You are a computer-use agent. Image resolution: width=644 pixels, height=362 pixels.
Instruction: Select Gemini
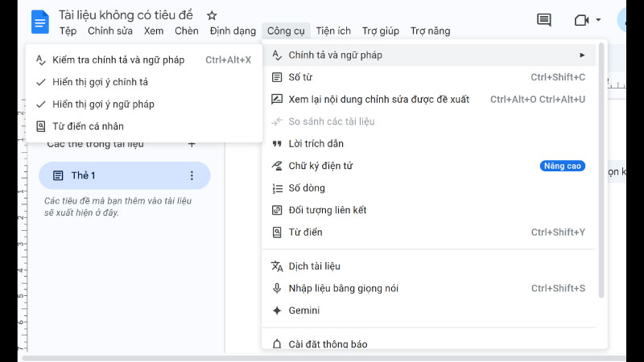[429, 311]
